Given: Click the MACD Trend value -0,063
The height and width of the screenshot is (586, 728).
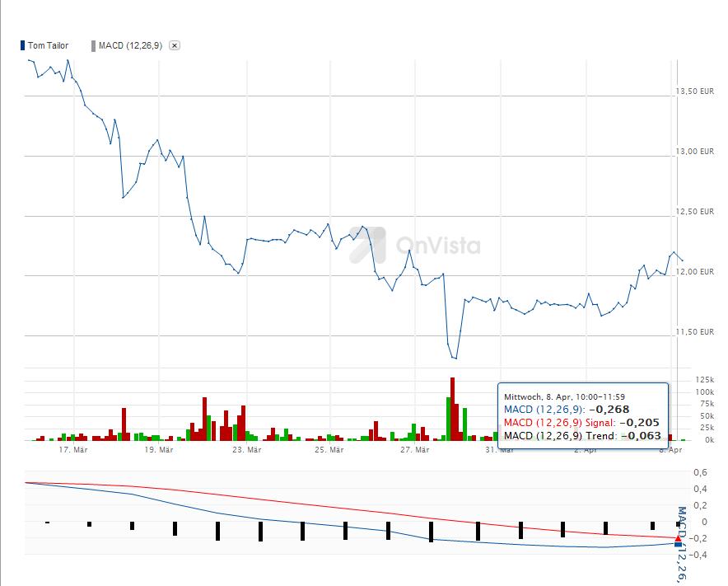Looking at the screenshot, I should pos(641,436).
